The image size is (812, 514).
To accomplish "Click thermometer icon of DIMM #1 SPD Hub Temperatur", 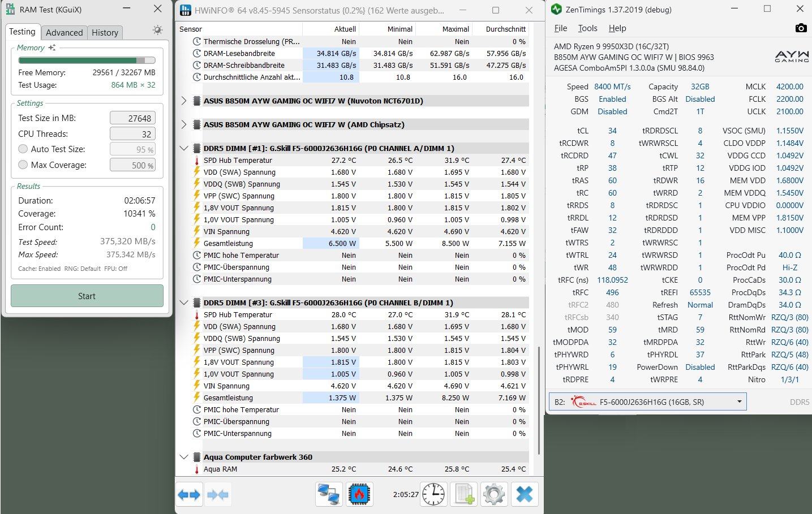I will tap(197, 161).
